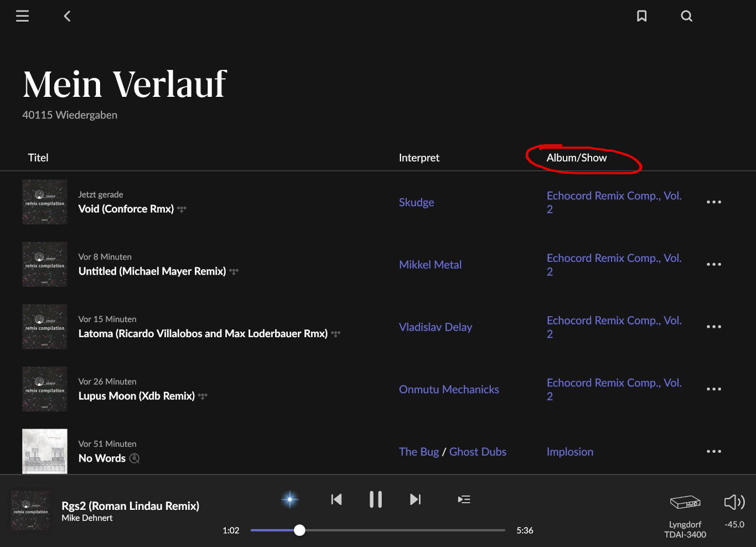756x547 pixels.
Task: Click album cover thumbnail for No Words
Action: pos(45,451)
